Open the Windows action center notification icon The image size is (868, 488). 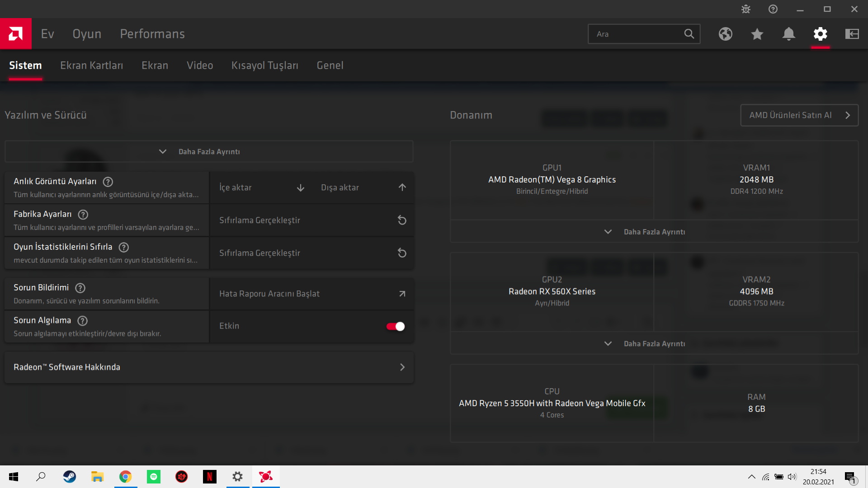[x=850, y=477]
